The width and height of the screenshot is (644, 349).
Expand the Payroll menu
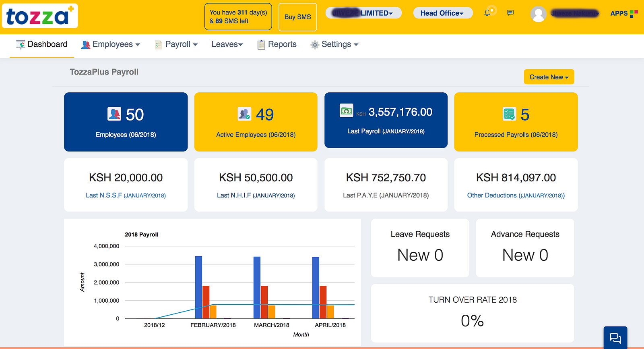[x=176, y=45]
